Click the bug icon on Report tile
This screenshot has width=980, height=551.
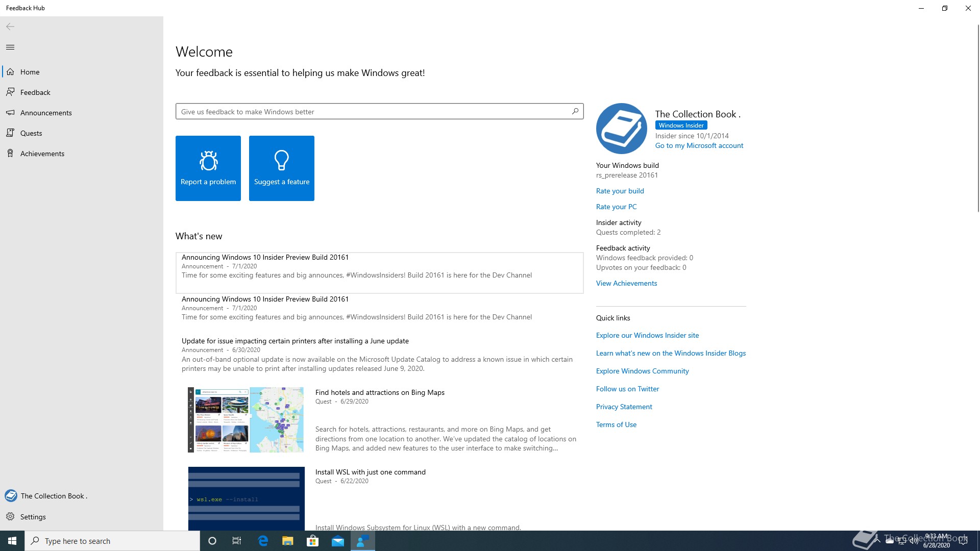pyautogui.click(x=208, y=160)
